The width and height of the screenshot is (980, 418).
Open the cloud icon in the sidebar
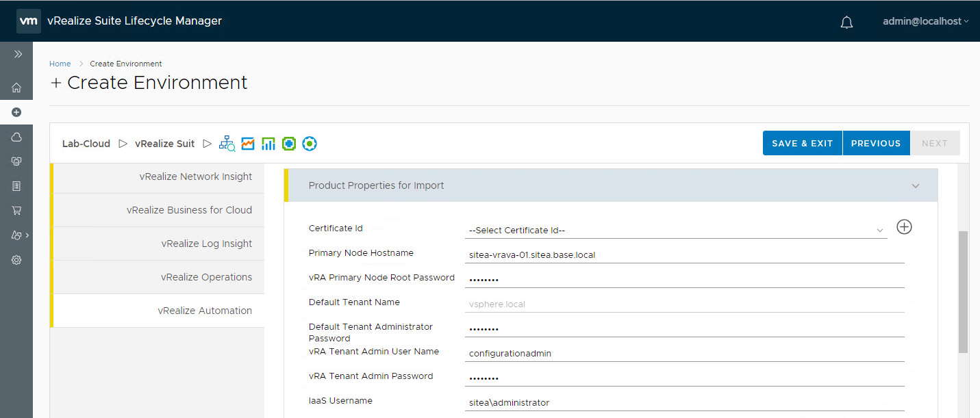(16, 137)
